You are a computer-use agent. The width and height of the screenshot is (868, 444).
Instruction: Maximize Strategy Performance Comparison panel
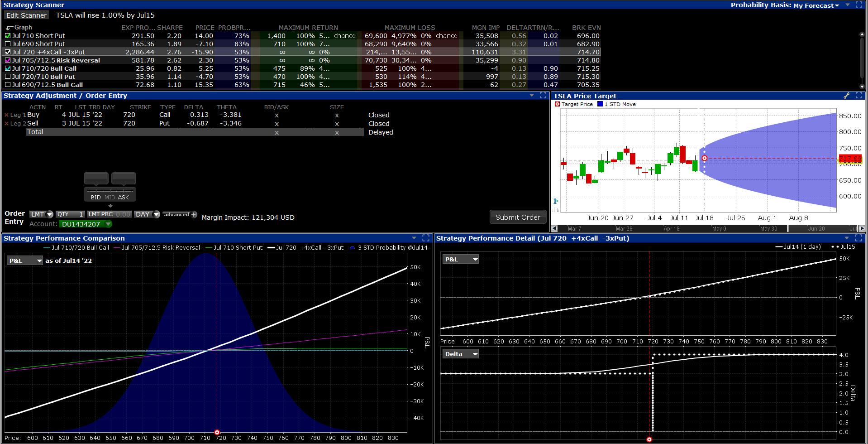pyautogui.click(x=426, y=238)
